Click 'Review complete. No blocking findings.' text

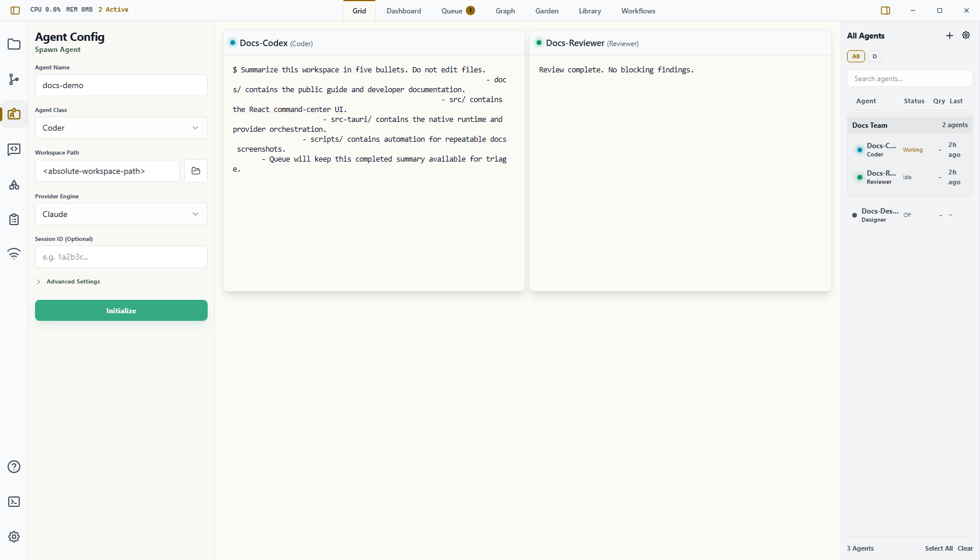click(616, 70)
